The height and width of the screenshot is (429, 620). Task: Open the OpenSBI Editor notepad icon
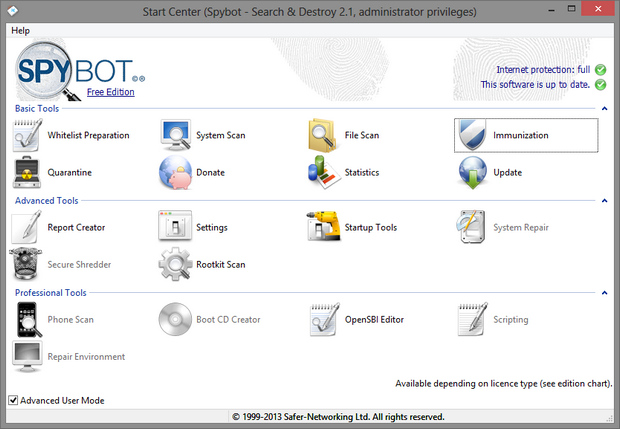pos(324,319)
